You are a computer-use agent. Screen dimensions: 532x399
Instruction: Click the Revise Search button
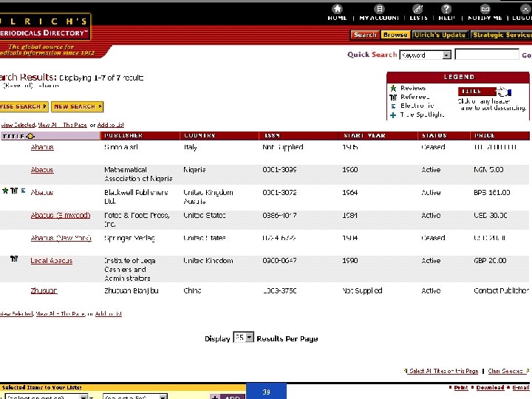pos(24,106)
